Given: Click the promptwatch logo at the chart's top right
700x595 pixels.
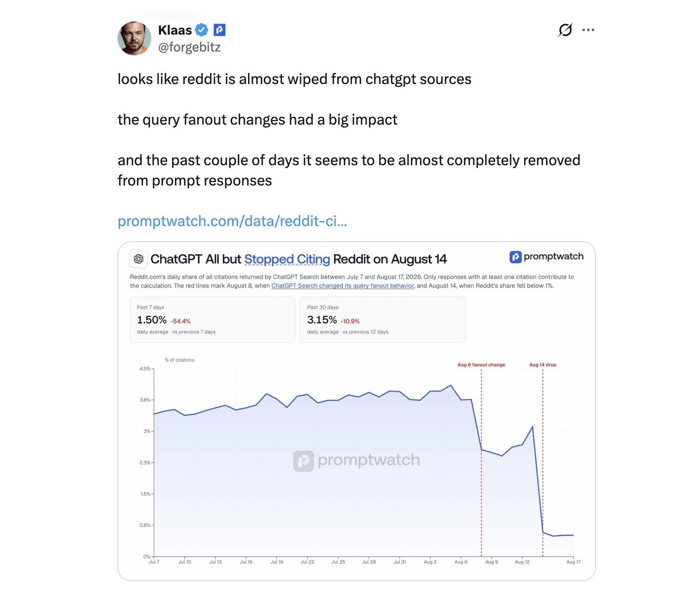Looking at the screenshot, I should 546,257.
